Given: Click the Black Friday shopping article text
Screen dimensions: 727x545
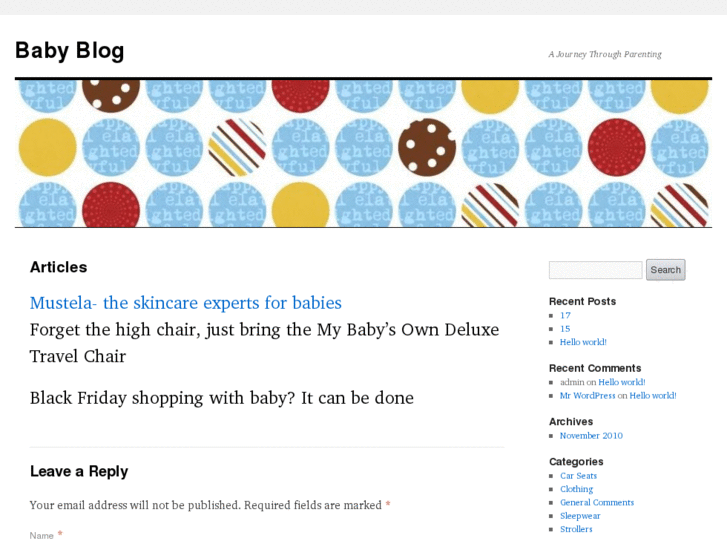Looking at the screenshot, I should pyautogui.click(x=221, y=398).
